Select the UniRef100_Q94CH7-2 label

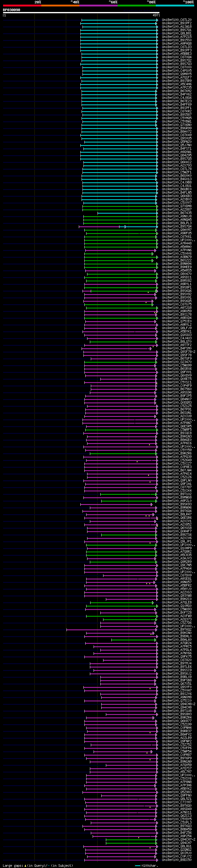click(x=179, y=839)
